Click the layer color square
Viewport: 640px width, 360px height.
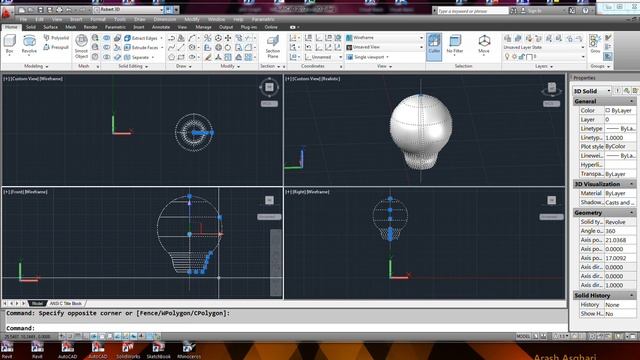tap(529, 57)
